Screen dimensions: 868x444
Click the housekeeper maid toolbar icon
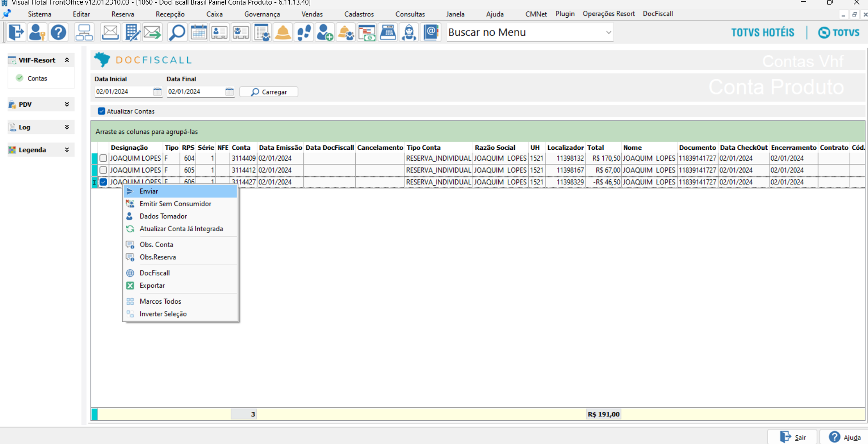(x=409, y=33)
